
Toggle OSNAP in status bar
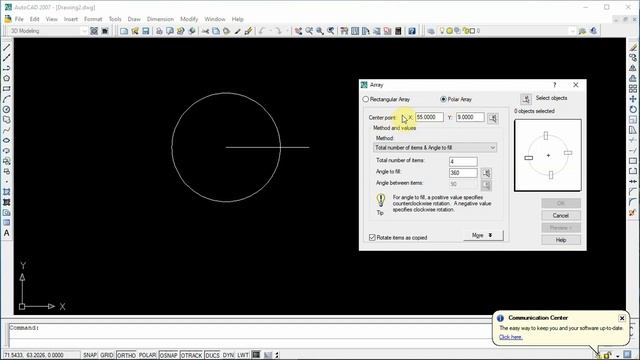coord(168,355)
